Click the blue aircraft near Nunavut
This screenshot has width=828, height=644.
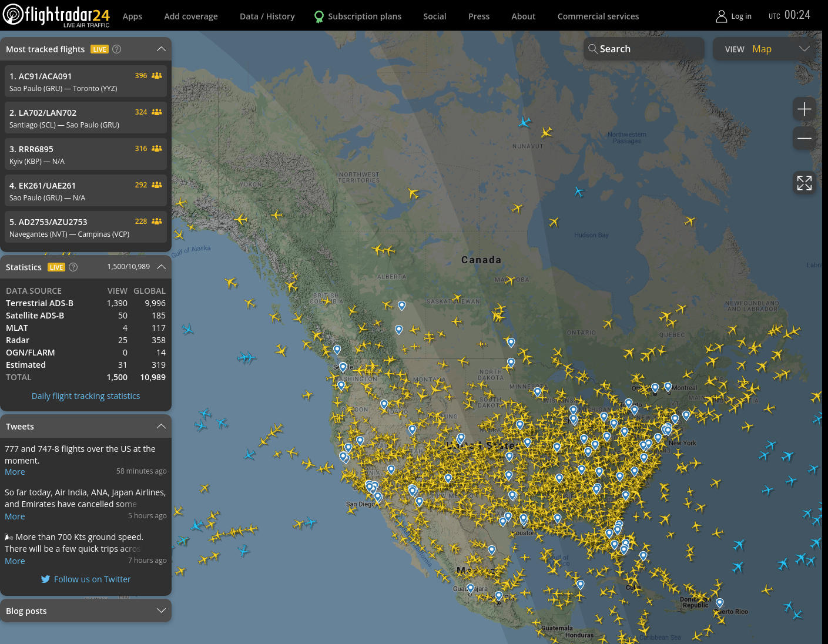[524, 122]
